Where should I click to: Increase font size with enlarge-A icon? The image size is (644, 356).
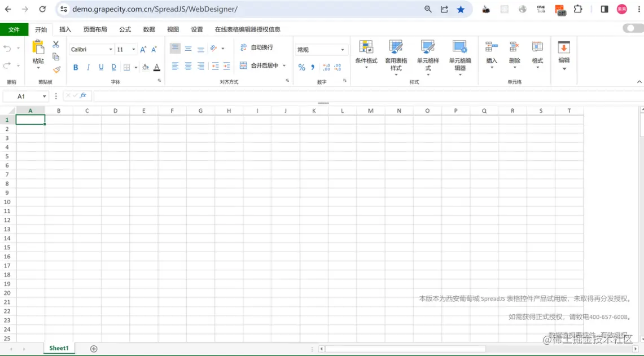pos(143,50)
